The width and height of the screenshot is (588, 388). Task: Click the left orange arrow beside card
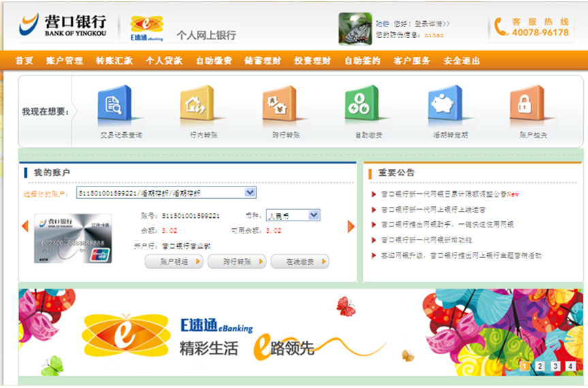[25, 226]
